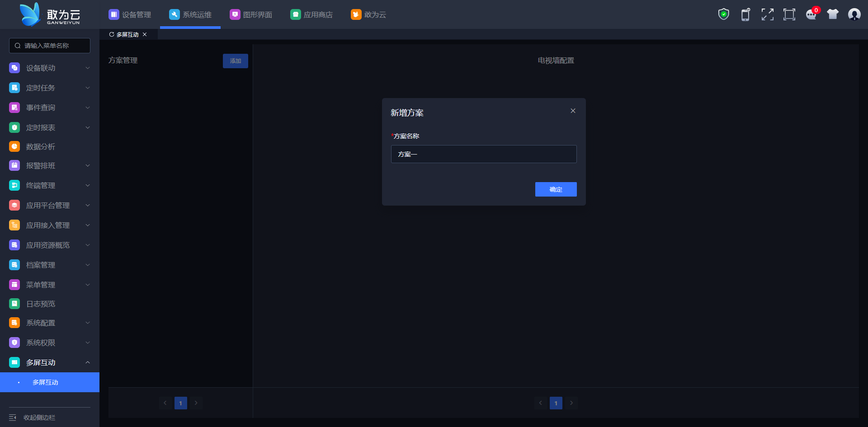Click the 定时任务 sidebar icon

[x=14, y=88]
